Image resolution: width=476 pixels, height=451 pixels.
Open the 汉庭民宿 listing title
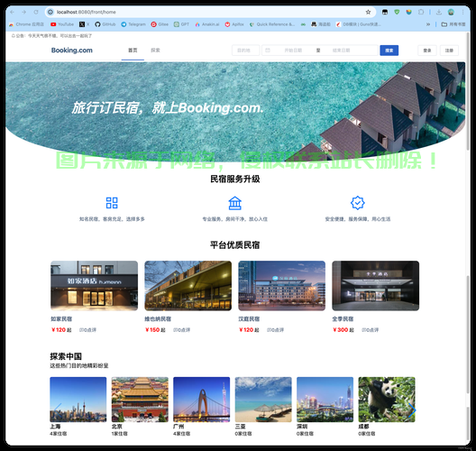point(249,319)
